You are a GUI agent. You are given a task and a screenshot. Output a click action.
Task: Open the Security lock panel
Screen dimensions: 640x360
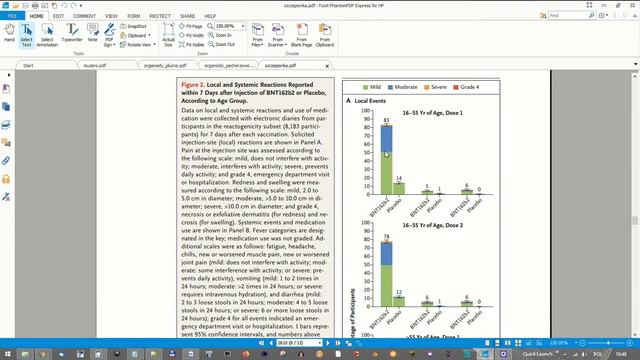point(6,179)
